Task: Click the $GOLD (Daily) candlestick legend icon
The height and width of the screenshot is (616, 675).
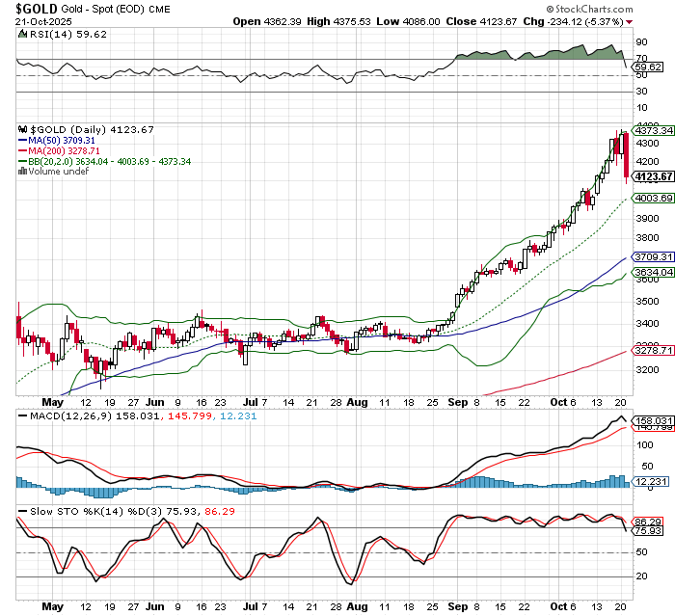Action: [x=22, y=129]
